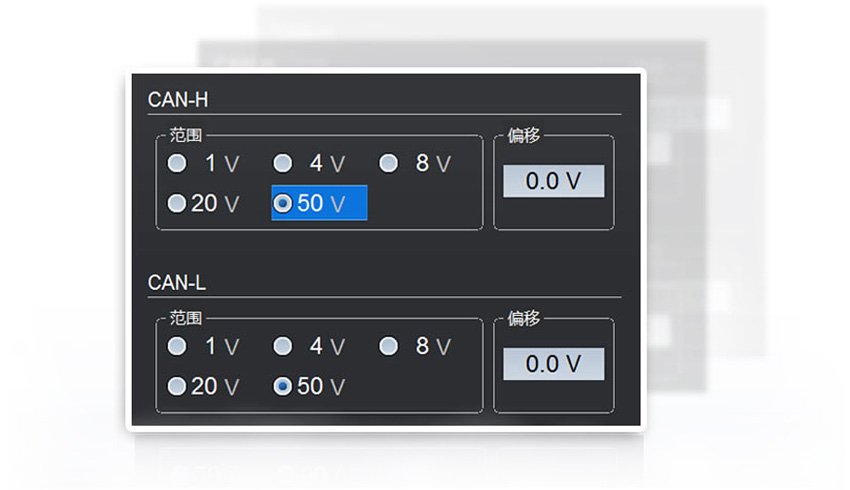Pick the 20 V range for CAN-L

click(x=177, y=386)
